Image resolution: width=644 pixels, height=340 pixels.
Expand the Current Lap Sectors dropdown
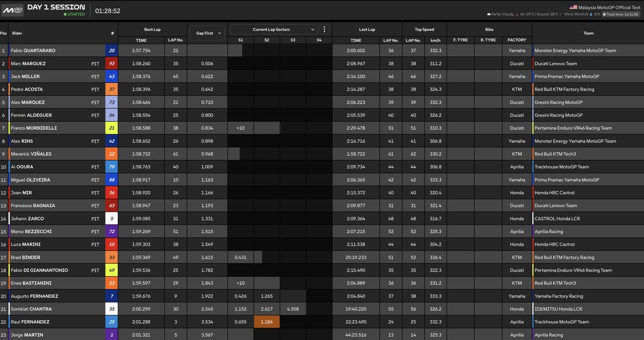[x=274, y=29]
